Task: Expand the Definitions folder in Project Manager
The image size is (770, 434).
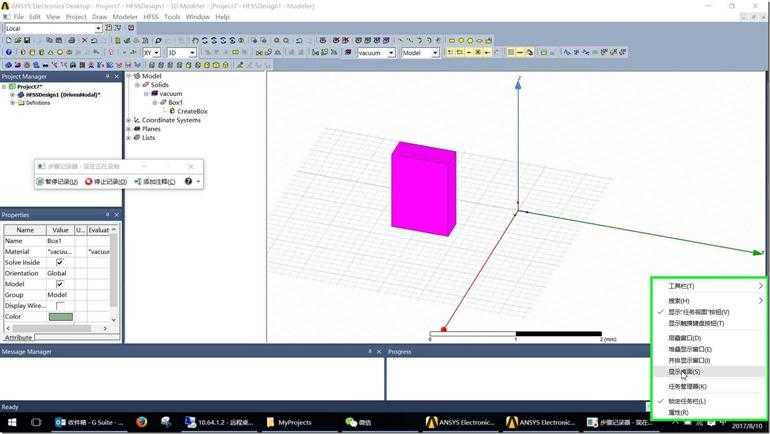Action: coord(13,103)
